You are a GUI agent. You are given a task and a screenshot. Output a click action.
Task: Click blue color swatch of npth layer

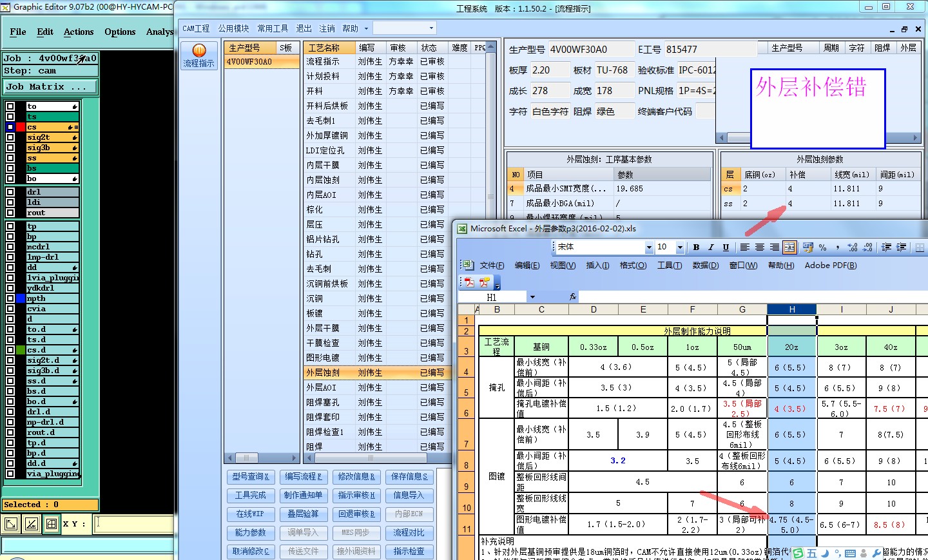21,298
